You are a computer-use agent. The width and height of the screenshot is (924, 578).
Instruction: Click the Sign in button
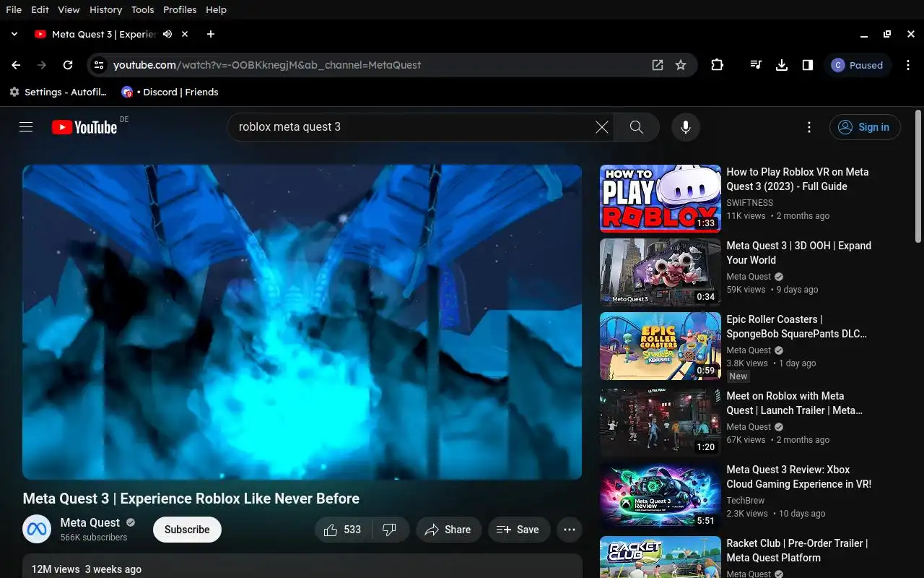coord(865,127)
